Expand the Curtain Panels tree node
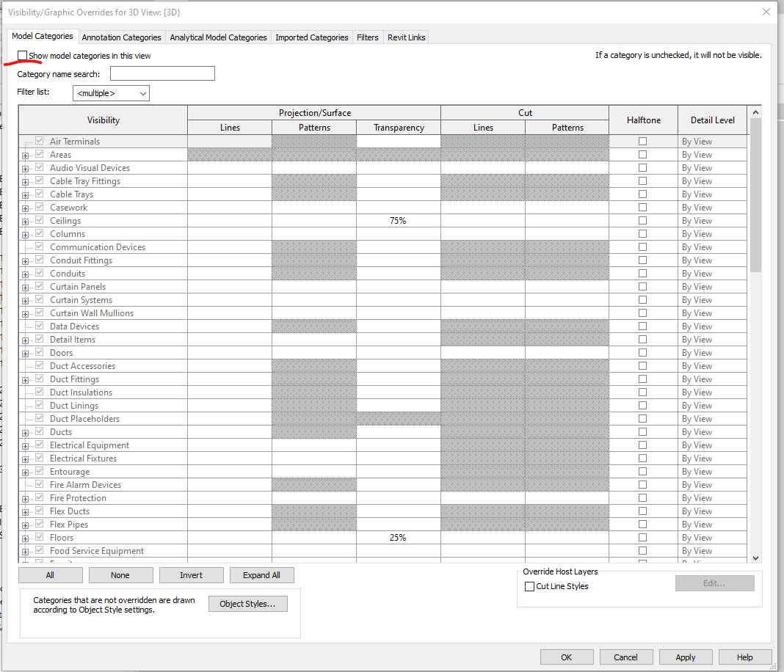Viewport: 784px width, 672px height. [x=24, y=286]
